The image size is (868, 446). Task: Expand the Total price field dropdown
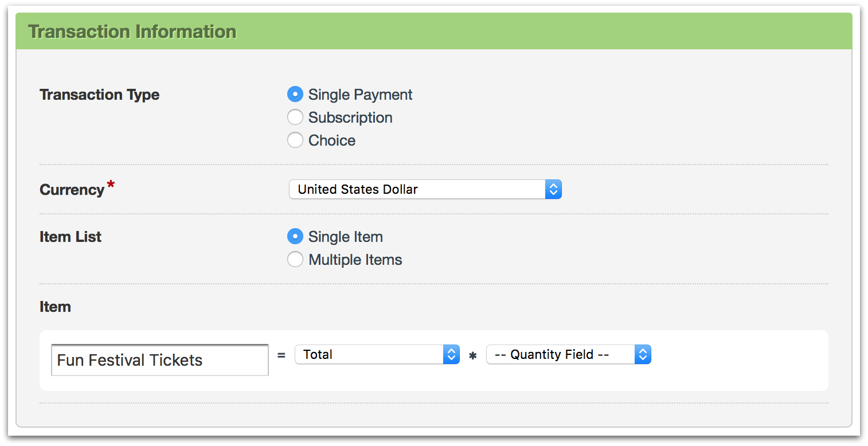pyautogui.click(x=370, y=355)
